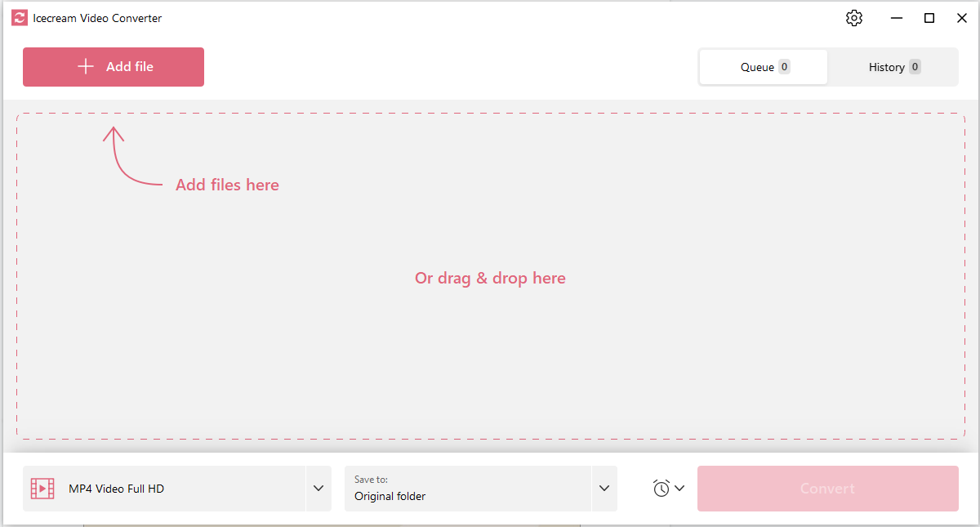Expand the output format arrow
980x527 pixels.
(318, 489)
